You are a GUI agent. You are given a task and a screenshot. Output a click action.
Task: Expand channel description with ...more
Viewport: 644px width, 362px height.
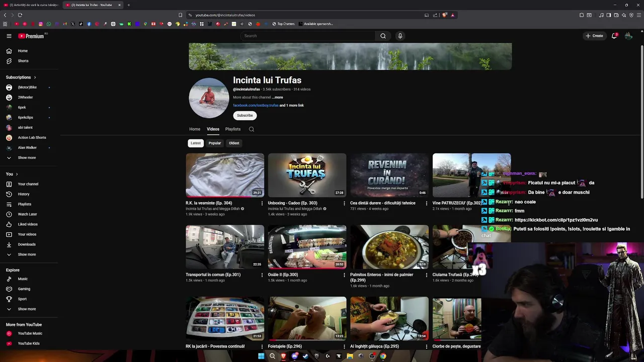pyautogui.click(x=278, y=98)
